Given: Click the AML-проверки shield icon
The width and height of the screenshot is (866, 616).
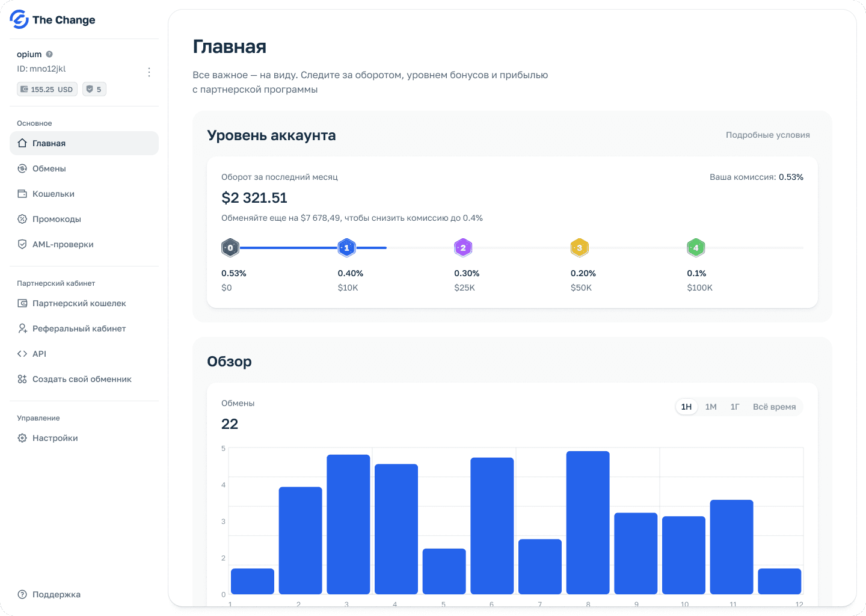Looking at the screenshot, I should click(x=22, y=244).
